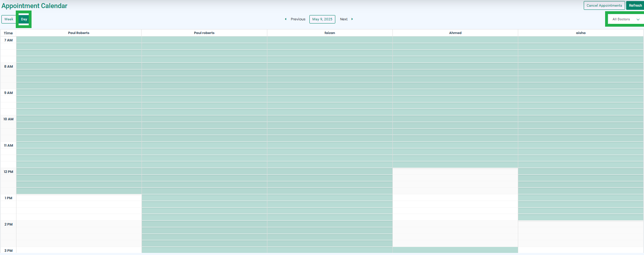The width and height of the screenshot is (644, 255).
Task: Select the Day view tab
Action: coord(24,19)
